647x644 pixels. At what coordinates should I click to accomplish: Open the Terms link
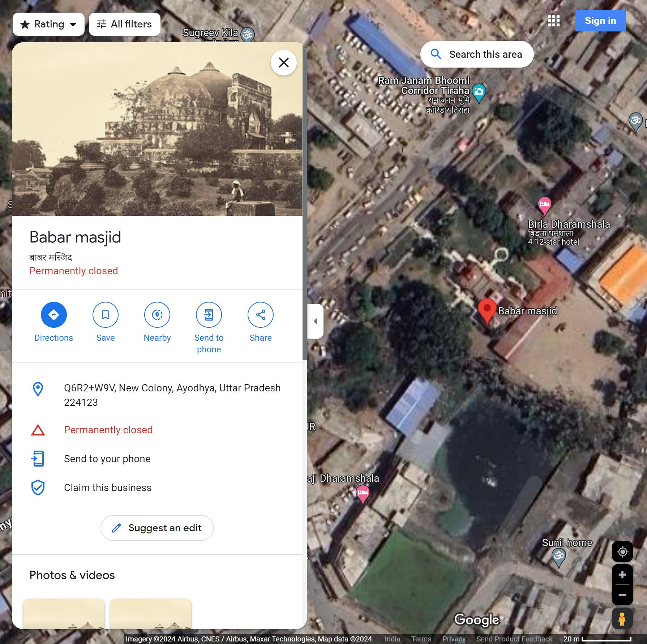tap(421, 639)
